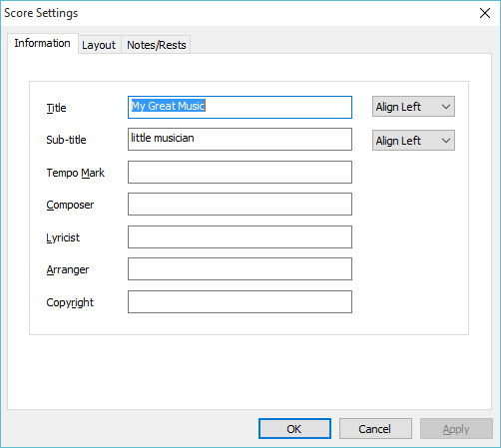Click the Tempo Mark label
This screenshot has width=501, height=448.
pyautogui.click(x=76, y=173)
